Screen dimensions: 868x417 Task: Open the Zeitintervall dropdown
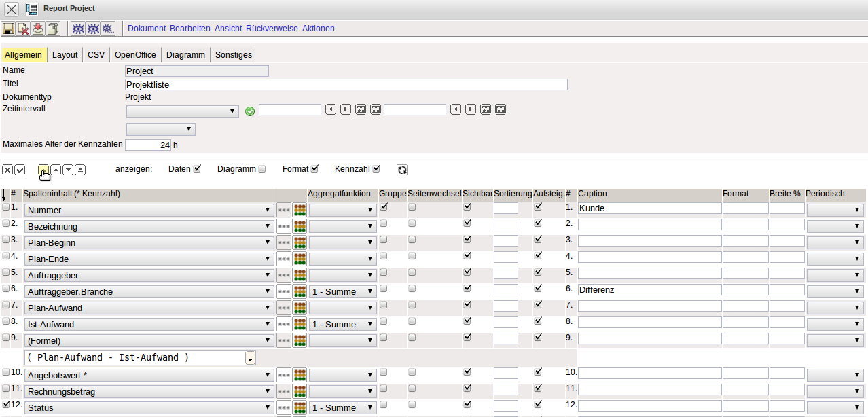point(182,111)
